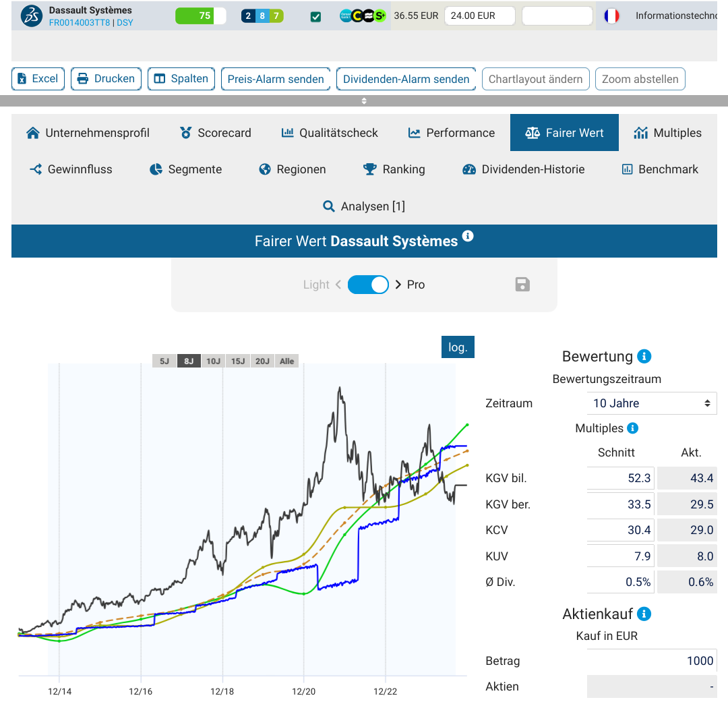
Task: Open the Regionen tab
Action: pos(292,169)
